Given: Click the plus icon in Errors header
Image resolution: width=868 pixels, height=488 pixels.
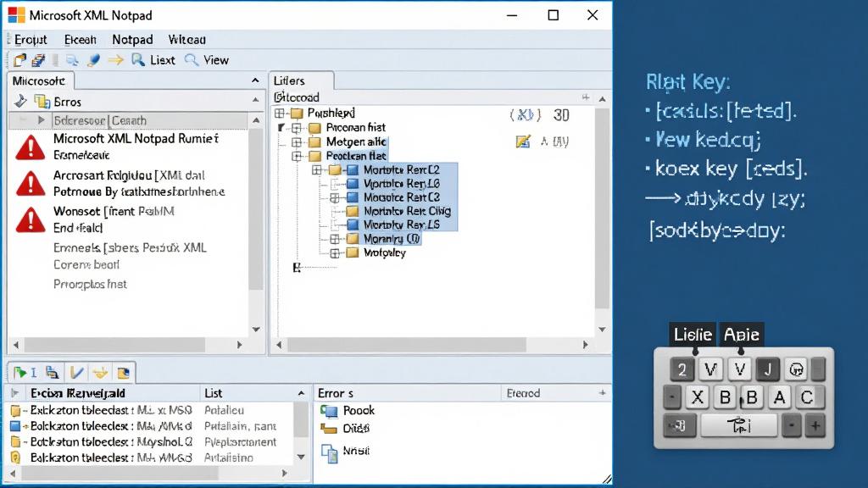Looking at the screenshot, I should click(x=603, y=393).
